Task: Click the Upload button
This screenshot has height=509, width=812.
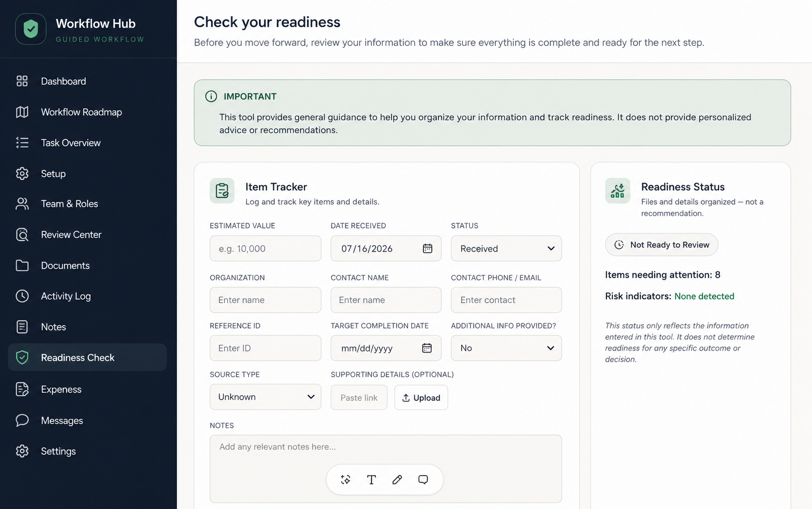Action: coord(421,398)
